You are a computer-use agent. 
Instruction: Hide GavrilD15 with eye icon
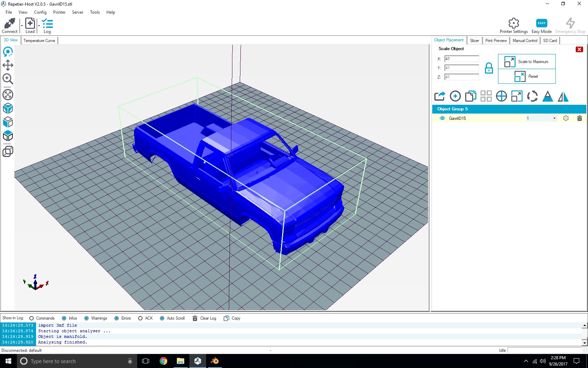442,118
